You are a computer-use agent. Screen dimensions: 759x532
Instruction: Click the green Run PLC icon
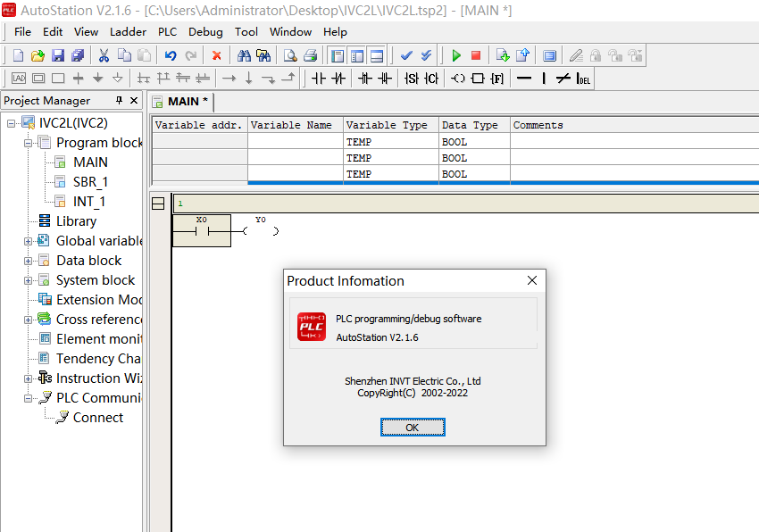pyautogui.click(x=456, y=55)
